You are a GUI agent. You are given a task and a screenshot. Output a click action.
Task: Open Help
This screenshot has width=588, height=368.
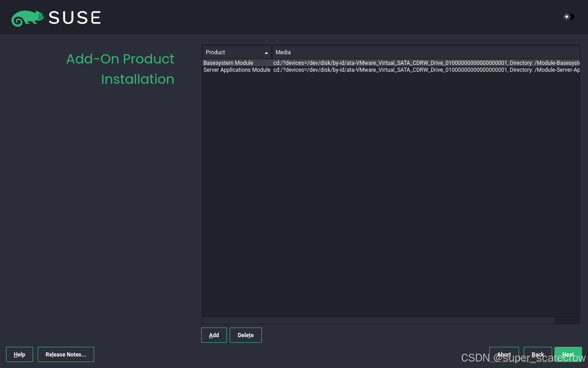point(19,355)
